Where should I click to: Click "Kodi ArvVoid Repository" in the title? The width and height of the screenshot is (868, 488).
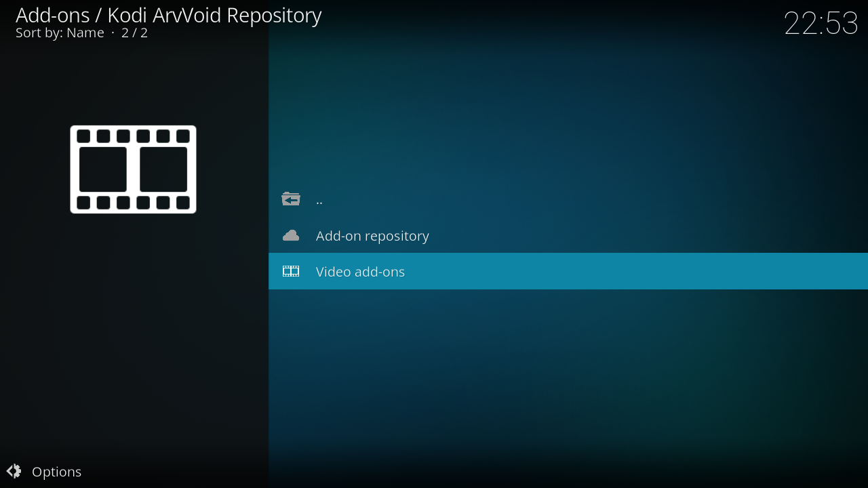tap(214, 15)
